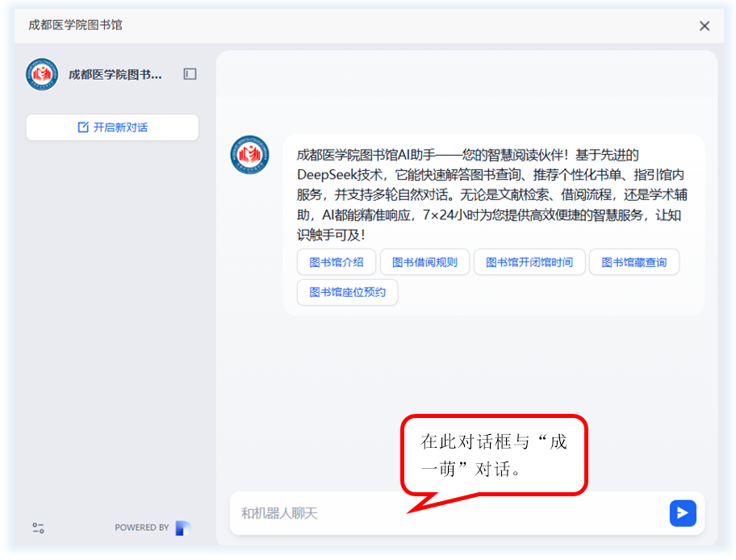Open the settings sliders icon at bottom left
Viewport: 736px width, 560px height.
(x=38, y=528)
